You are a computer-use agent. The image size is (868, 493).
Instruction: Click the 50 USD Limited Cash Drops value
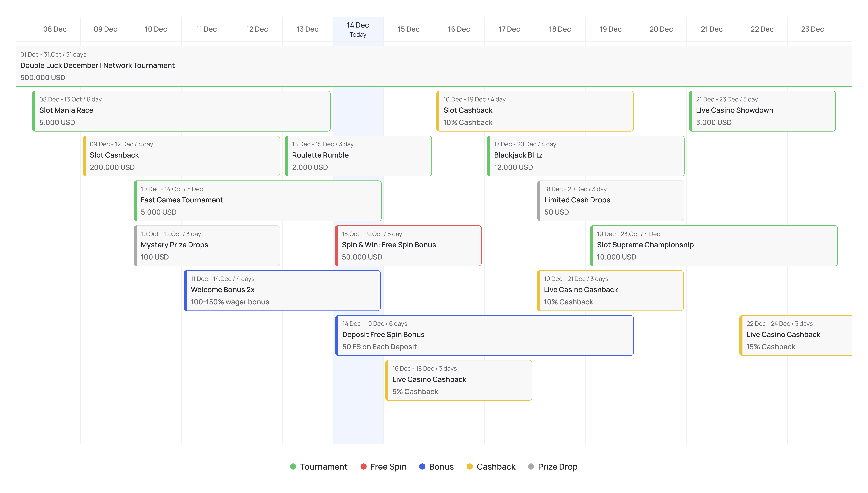click(557, 212)
